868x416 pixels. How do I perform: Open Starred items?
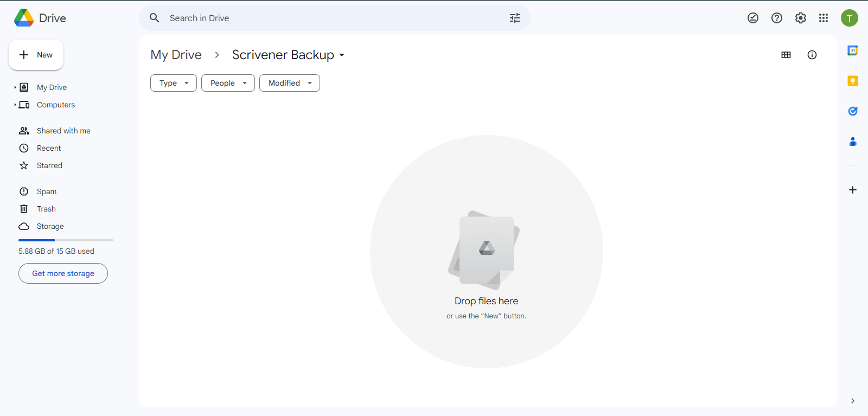pyautogui.click(x=49, y=165)
